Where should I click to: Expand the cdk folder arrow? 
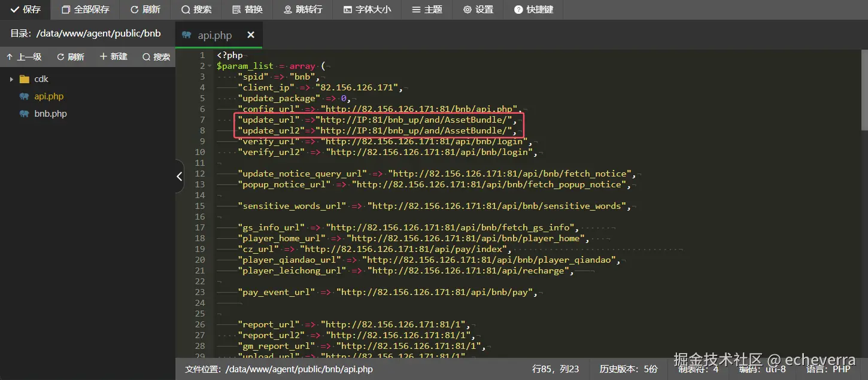coord(11,79)
